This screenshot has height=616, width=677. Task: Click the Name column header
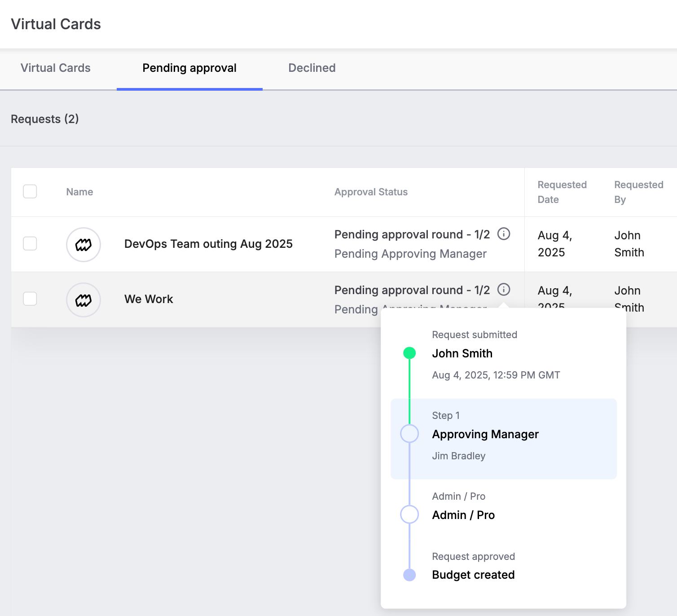click(x=80, y=192)
